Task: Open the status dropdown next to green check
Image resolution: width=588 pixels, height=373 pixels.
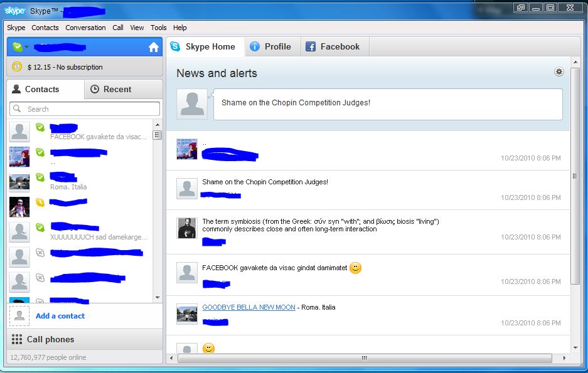Action: click(26, 47)
